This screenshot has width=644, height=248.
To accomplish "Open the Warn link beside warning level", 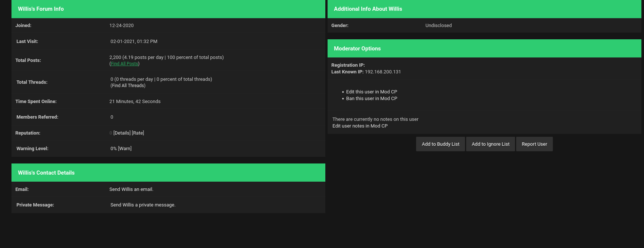I will click(x=125, y=149).
